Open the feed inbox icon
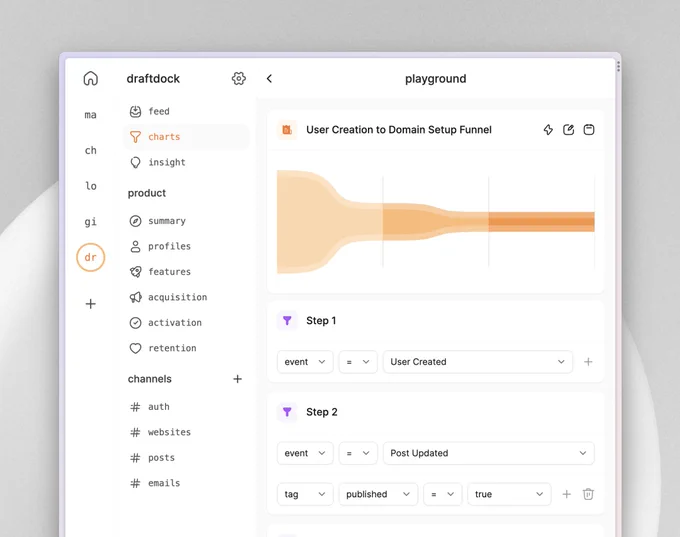 (135, 111)
